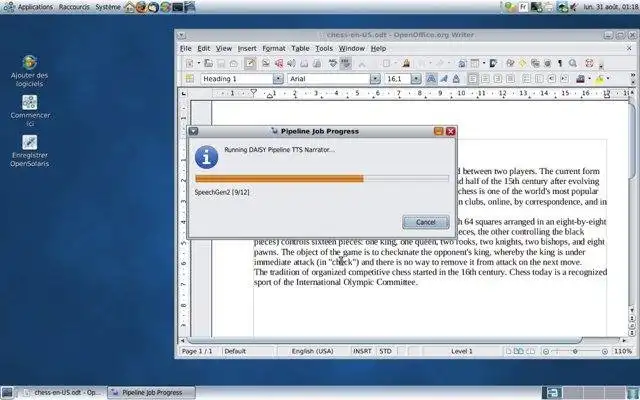
Task: Open the Ajouter des logiciels desktop icon
Action: [29, 71]
